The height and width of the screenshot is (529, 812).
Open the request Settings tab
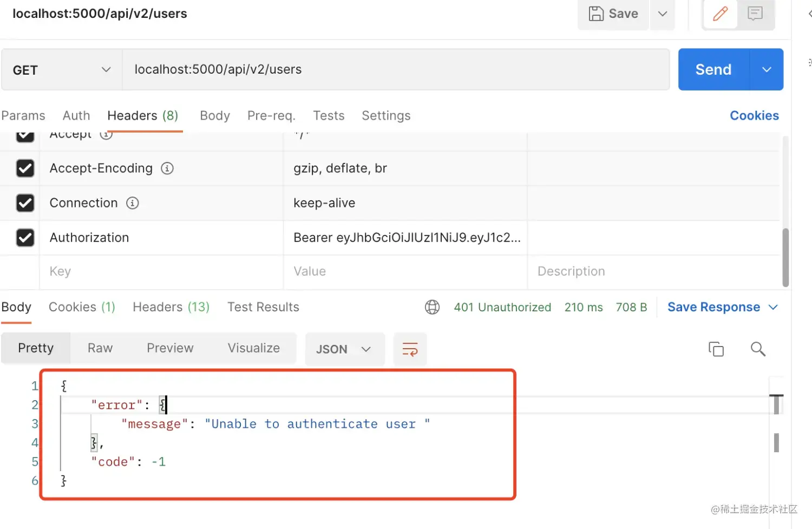point(386,116)
